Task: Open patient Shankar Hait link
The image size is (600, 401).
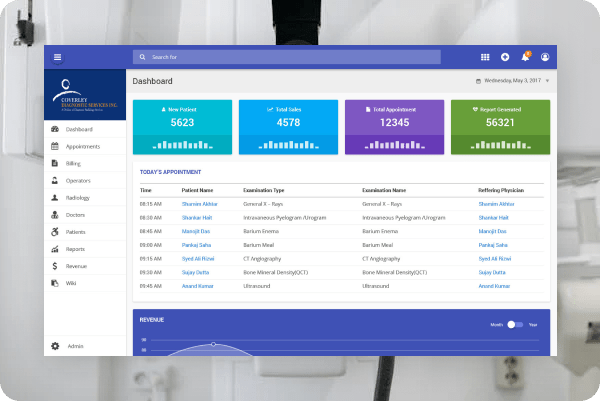Action: [x=197, y=218]
